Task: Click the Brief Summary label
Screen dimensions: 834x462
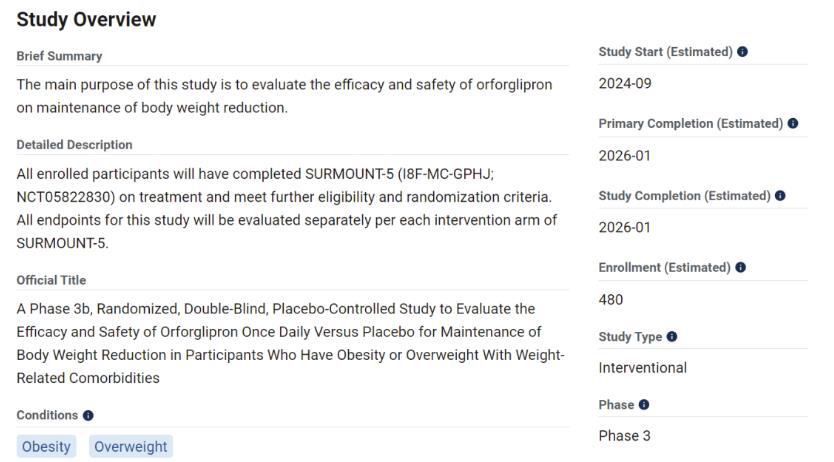Action: (60, 56)
